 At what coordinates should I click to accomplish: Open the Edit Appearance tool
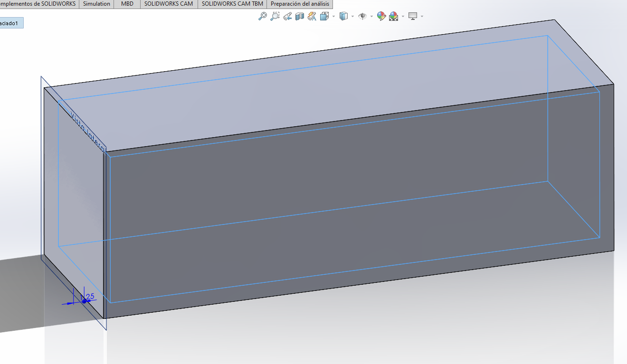point(381,16)
